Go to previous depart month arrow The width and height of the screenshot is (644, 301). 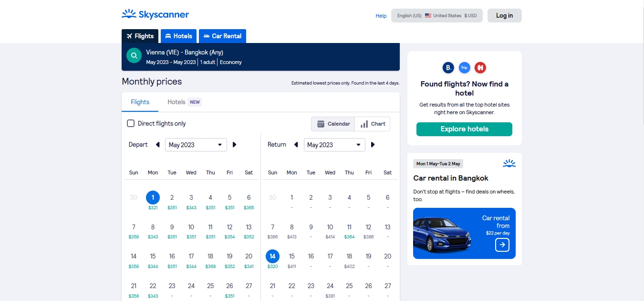click(157, 145)
